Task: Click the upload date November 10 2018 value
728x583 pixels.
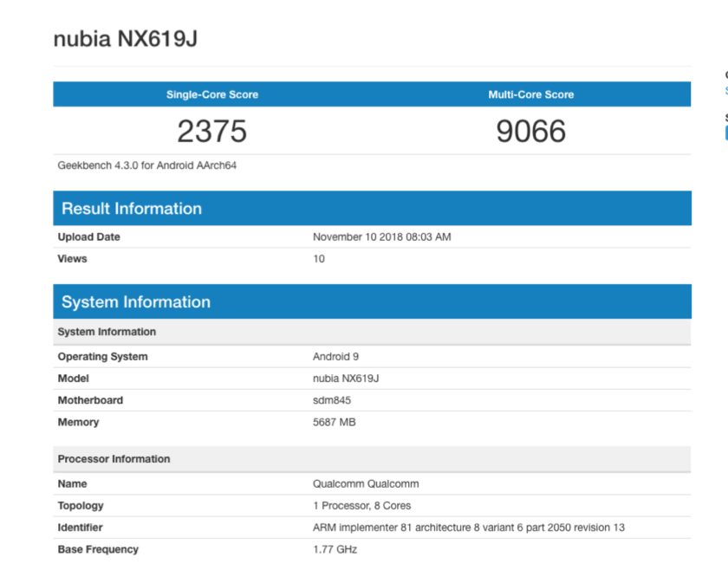Action: 381,237
